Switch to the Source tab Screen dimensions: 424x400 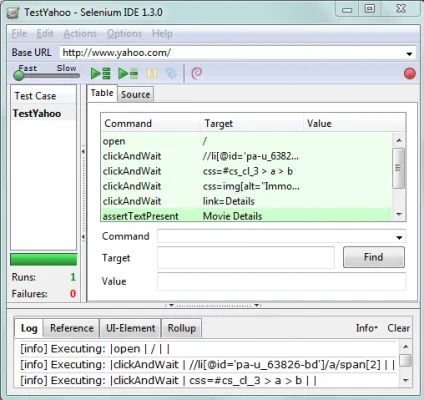click(x=135, y=94)
